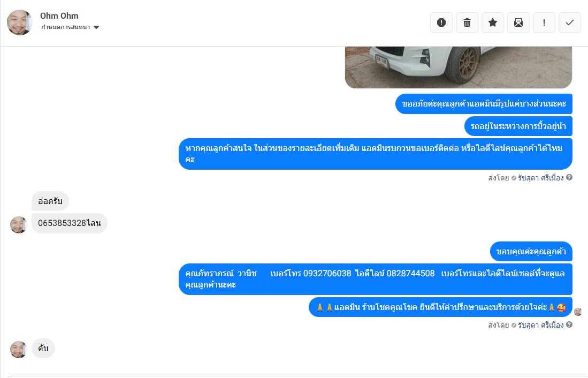Click the small seen avatar beside last sent message
The width and height of the screenshot is (588, 378).
[578, 312]
